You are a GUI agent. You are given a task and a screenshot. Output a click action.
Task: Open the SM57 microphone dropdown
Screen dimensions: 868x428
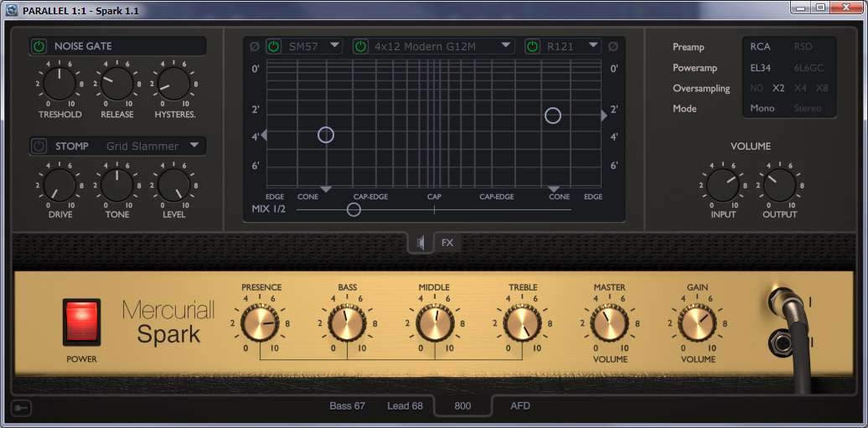click(334, 46)
